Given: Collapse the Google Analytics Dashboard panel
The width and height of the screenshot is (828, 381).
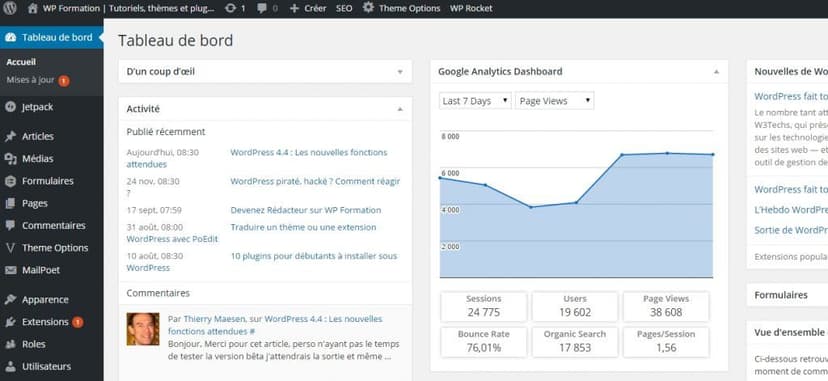Looking at the screenshot, I should [716, 72].
